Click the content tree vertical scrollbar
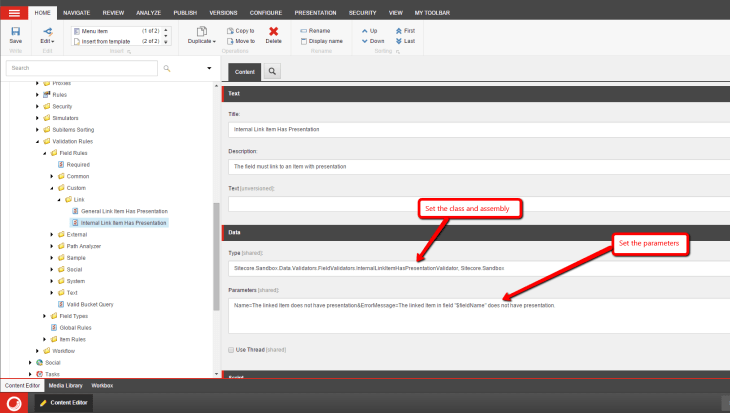Image resolution: width=730 pixels, height=413 pixels. 216,256
